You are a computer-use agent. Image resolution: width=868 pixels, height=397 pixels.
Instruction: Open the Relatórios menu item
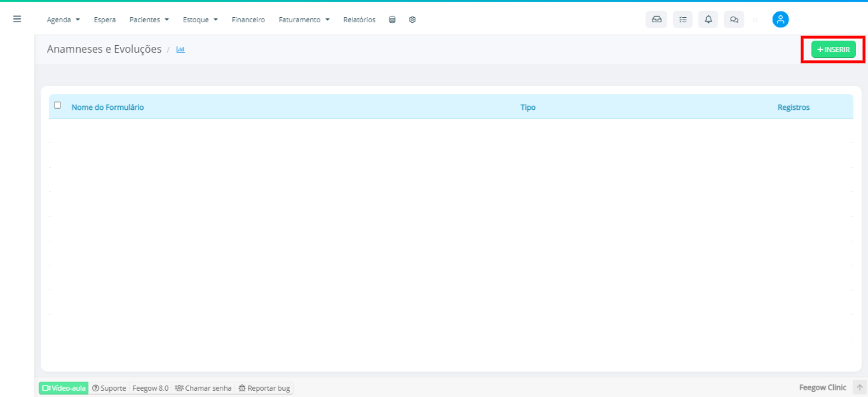tap(359, 19)
